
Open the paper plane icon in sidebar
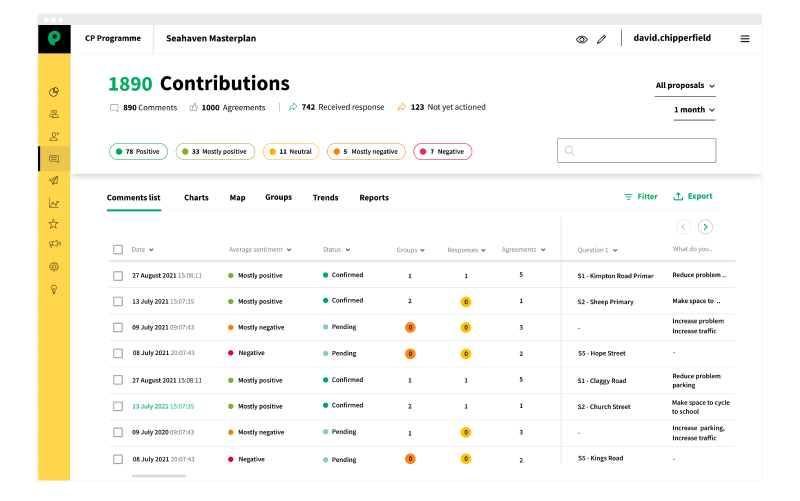pos(54,181)
